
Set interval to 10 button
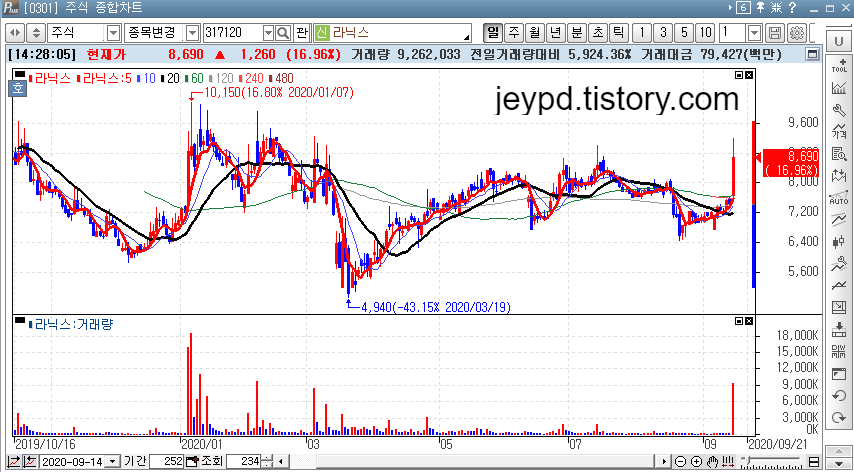(x=705, y=33)
